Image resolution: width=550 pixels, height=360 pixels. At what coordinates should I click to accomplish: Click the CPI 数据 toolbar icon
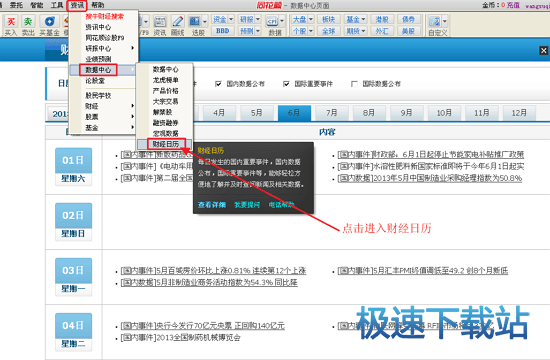click(x=272, y=22)
